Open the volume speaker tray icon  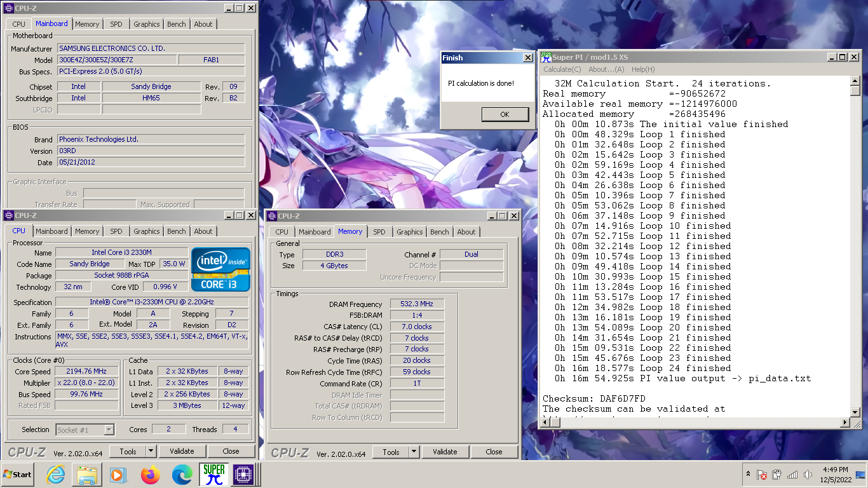pyautogui.click(x=808, y=475)
